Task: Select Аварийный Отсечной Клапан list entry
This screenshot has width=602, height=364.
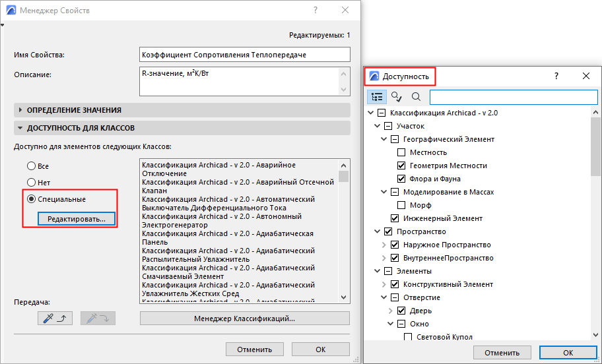Action: [x=238, y=187]
